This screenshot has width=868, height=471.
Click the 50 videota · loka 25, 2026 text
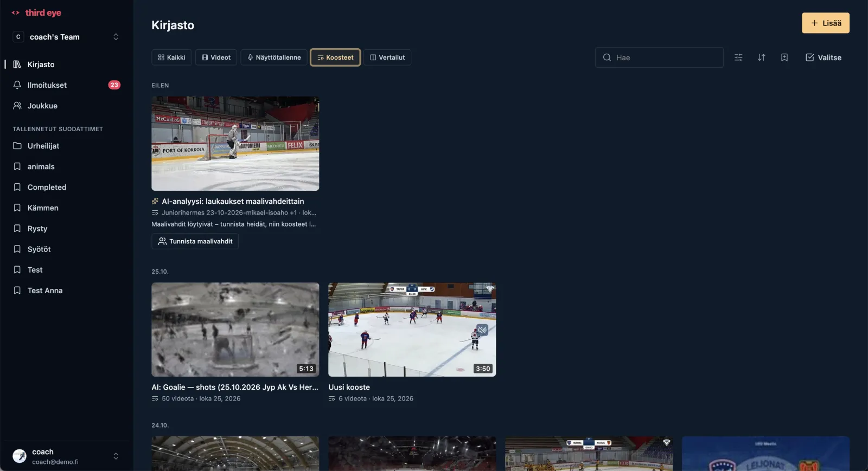pyautogui.click(x=201, y=398)
